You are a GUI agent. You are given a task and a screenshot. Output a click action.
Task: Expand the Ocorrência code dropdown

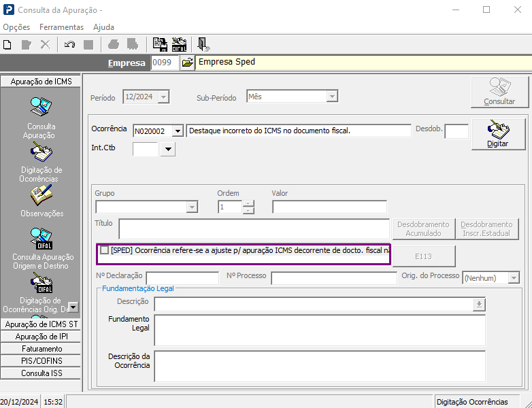pos(178,131)
